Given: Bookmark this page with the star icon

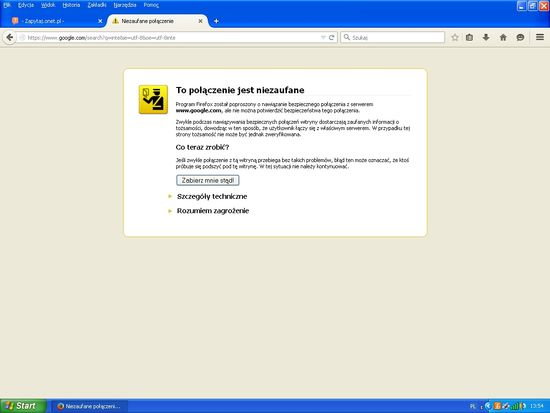Looking at the screenshot, I should [455, 38].
